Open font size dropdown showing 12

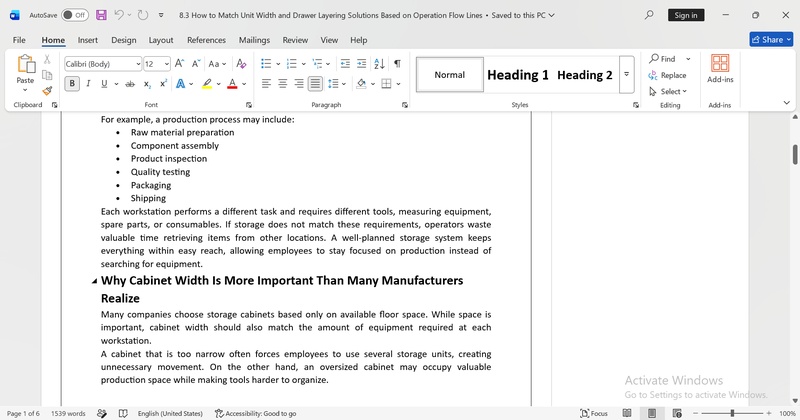pyautogui.click(x=167, y=64)
